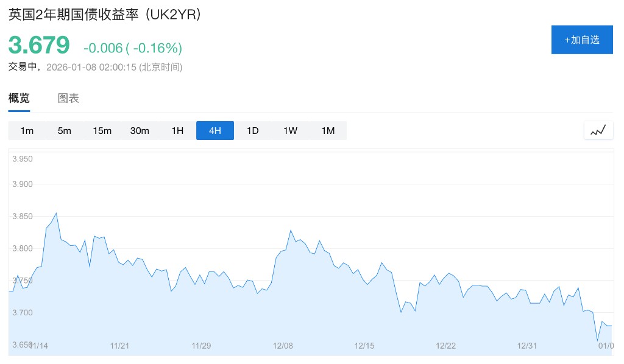This screenshot has height=364, width=624.
Task: Click the chart peak near 3.850
Action: point(56,213)
